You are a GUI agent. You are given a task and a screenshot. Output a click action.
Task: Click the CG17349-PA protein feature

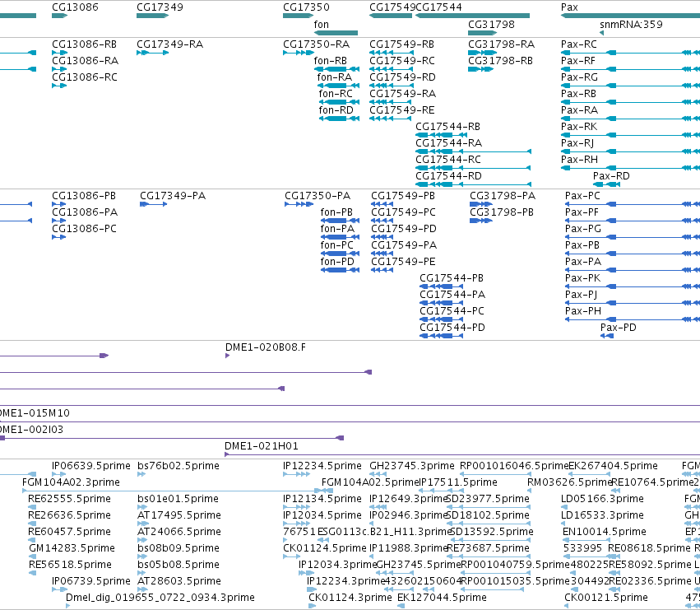point(154,204)
